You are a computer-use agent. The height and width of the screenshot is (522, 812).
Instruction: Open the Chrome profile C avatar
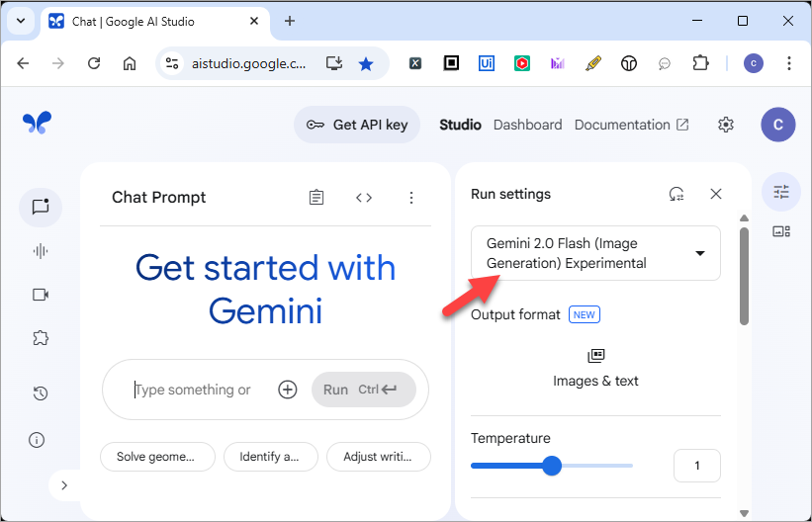(754, 63)
